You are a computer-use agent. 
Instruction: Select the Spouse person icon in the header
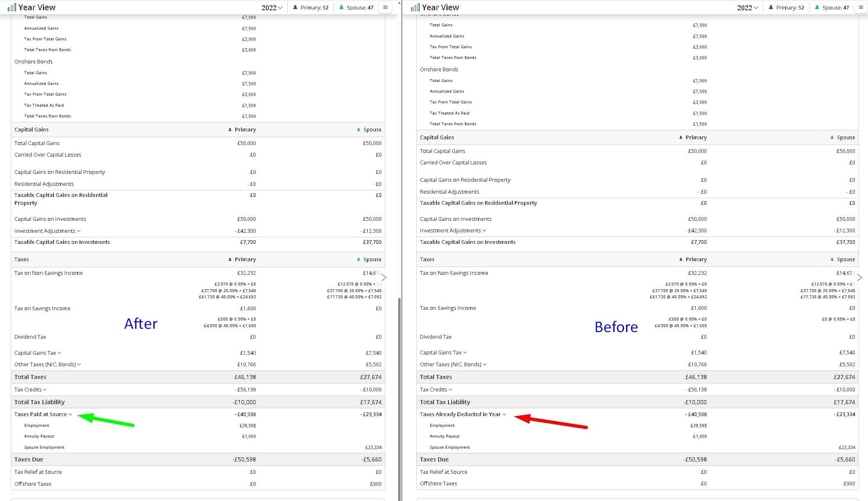[341, 7]
